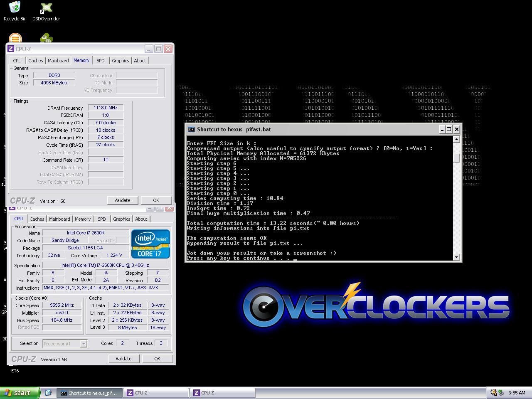Minimize the hexus_pifast console window
The image size is (532, 399).
(442, 129)
